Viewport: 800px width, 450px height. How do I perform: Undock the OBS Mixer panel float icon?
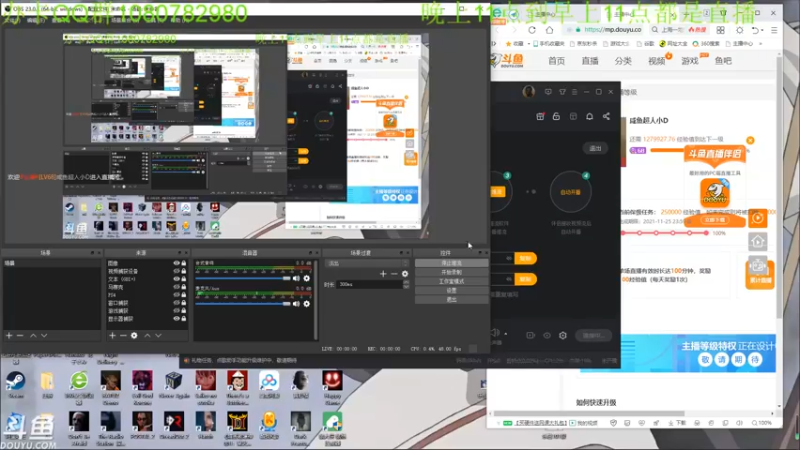[310, 253]
